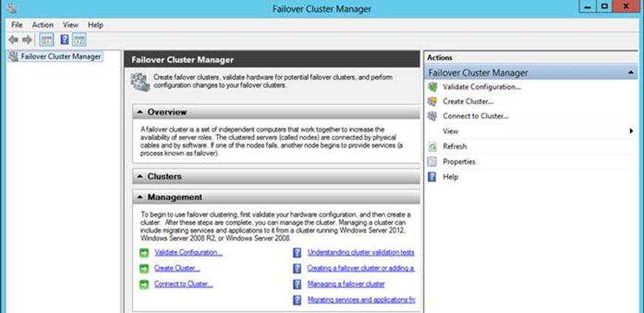The image size is (644, 313).
Task: Click Connect to Cluster icon in Actions pane
Action: click(x=432, y=116)
